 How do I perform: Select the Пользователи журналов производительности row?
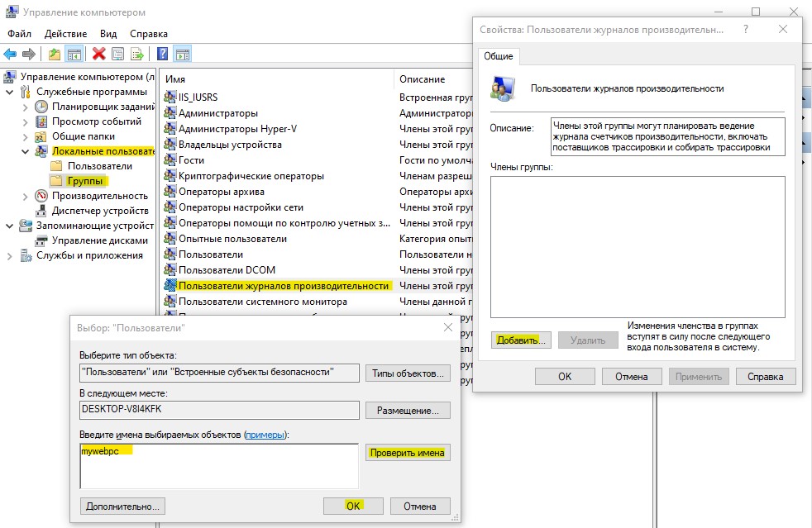tap(318, 286)
